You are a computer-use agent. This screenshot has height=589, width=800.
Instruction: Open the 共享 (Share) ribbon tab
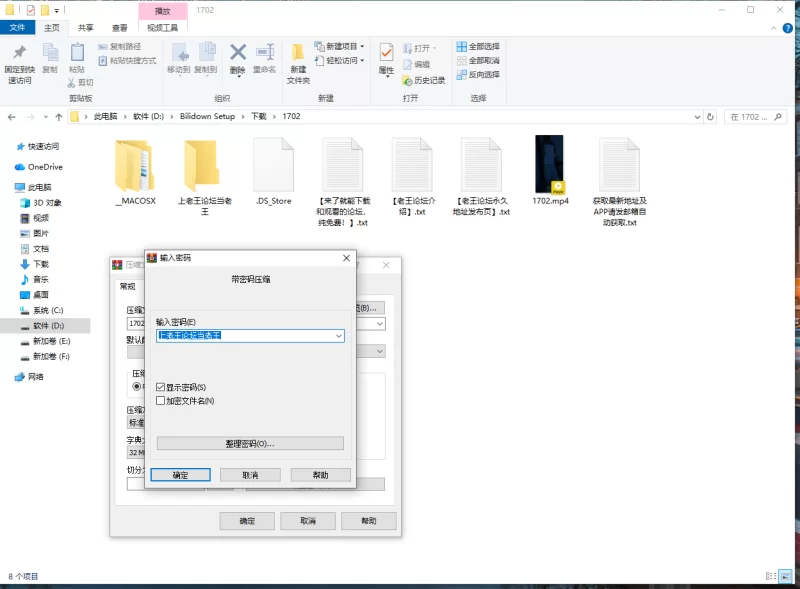coord(86,28)
